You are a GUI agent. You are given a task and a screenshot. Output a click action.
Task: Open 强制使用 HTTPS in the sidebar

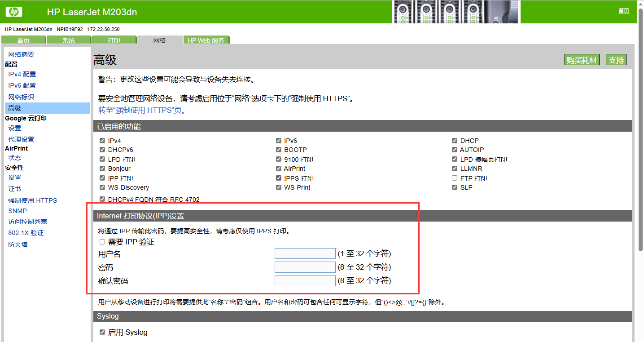pyautogui.click(x=33, y=200)
